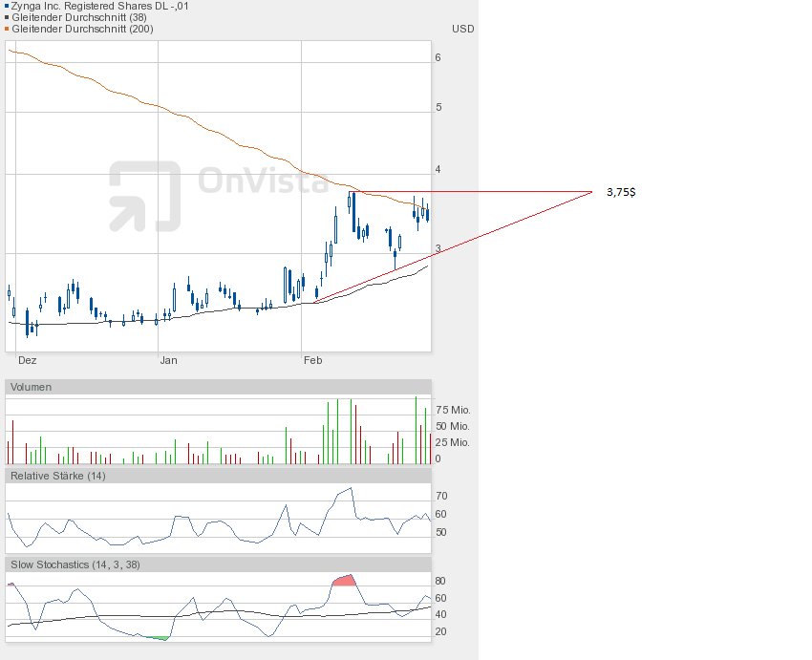Click the Volumen panel header
This screenshot has width=812, height=660.
pyautogui.click(x=31, y=387)
